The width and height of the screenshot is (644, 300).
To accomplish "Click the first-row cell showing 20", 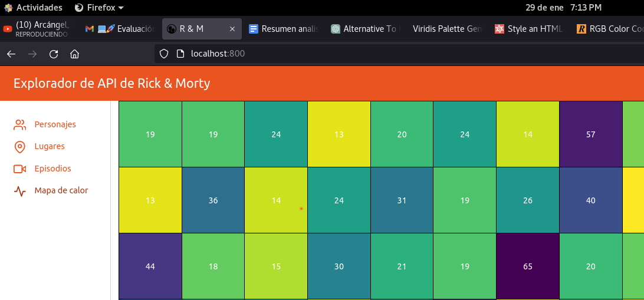I will (402, 134).
